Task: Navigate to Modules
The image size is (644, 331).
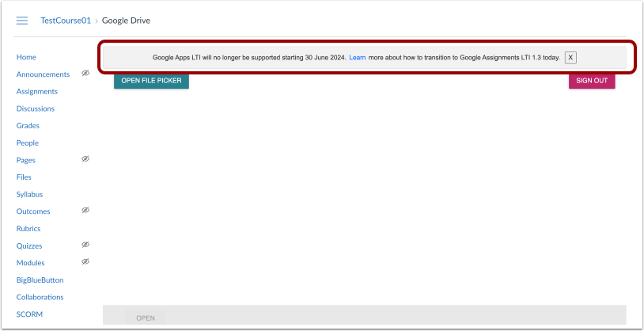Action: pyautogui.click(x=30, y=263)
